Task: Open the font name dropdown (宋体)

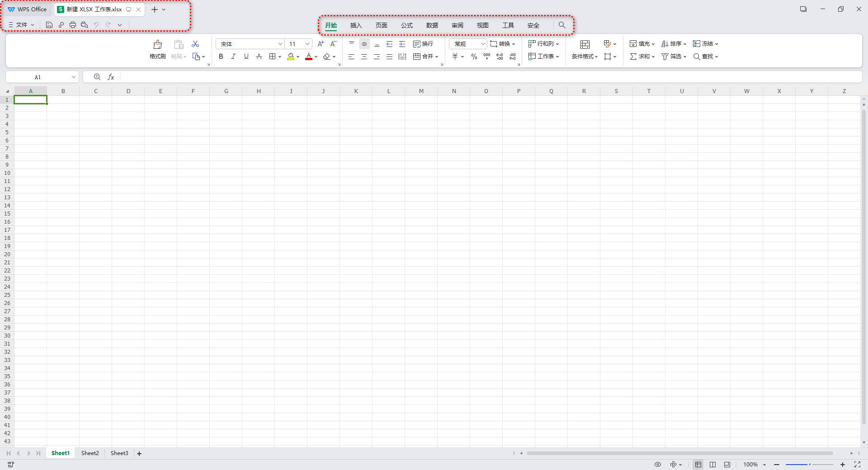Action: (280, 44)
